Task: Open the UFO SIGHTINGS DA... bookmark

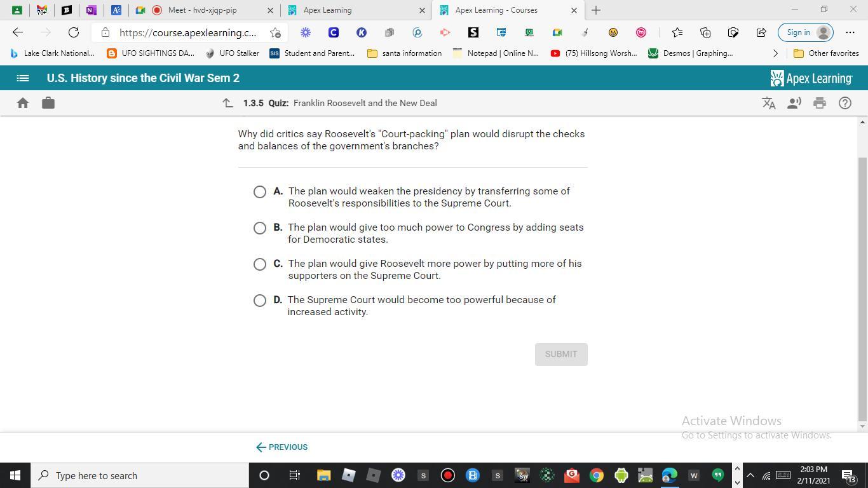Action: coord(151,53)
